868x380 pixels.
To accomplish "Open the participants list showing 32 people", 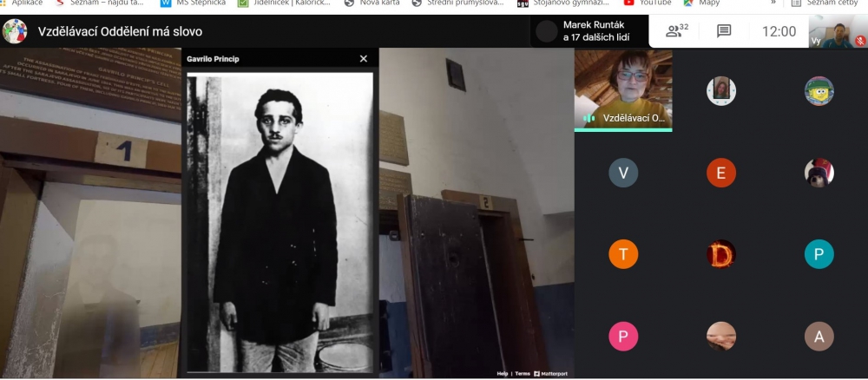I will tap(676, 31).
